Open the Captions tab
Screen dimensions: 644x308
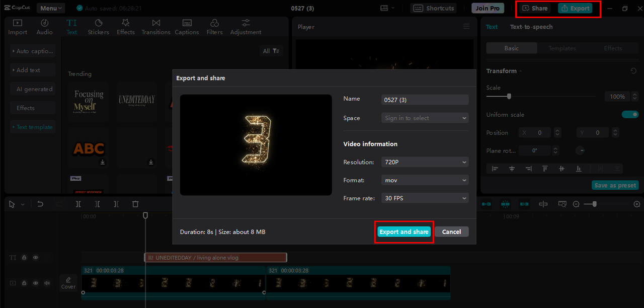187,27
